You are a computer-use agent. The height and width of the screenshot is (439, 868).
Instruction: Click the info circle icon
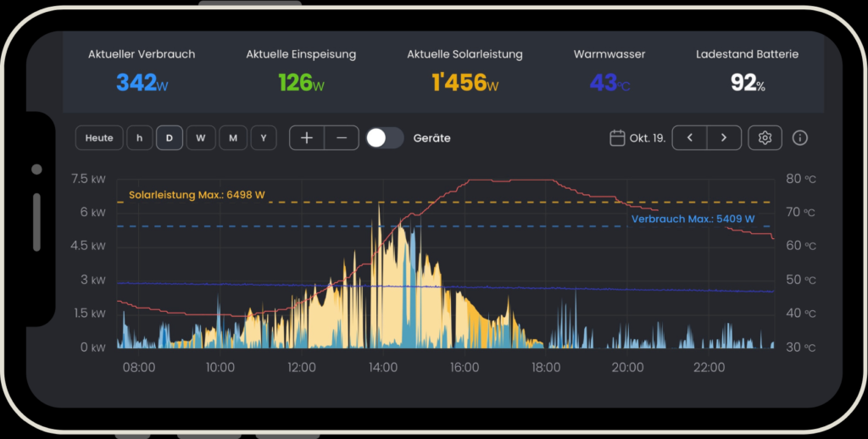799,138
